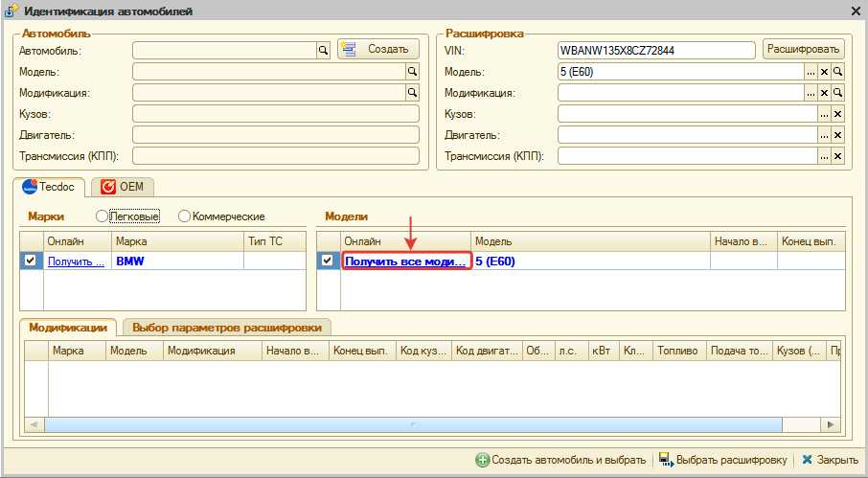Click the horizontal scrollbar in the Модификации table
The height and width of the screenshot is (478, 868).
412,423
